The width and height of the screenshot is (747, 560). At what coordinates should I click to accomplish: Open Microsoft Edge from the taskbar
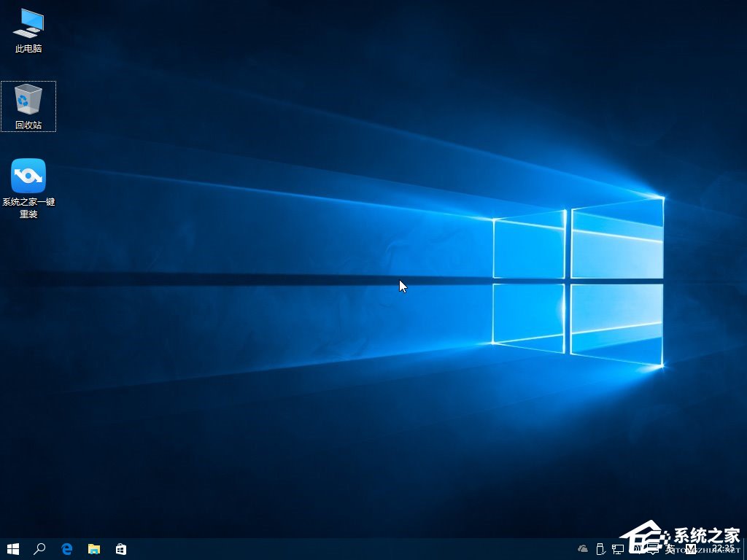click(66, 549)
